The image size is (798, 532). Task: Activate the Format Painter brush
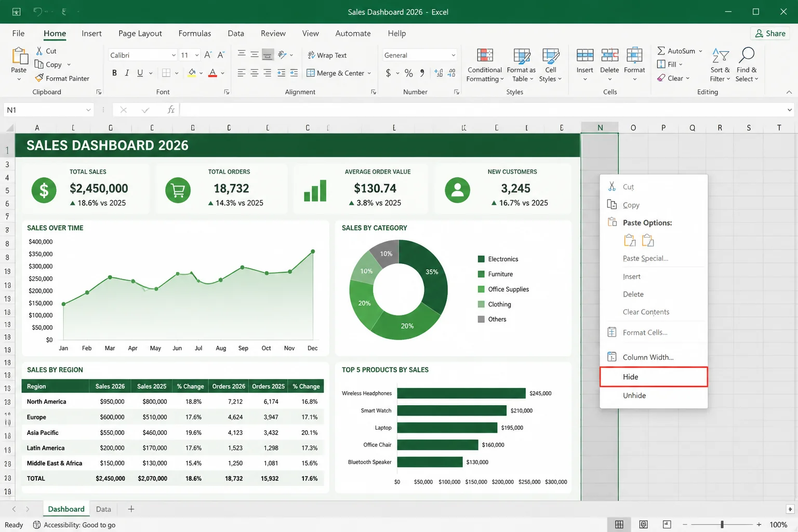tap(39, 78)
